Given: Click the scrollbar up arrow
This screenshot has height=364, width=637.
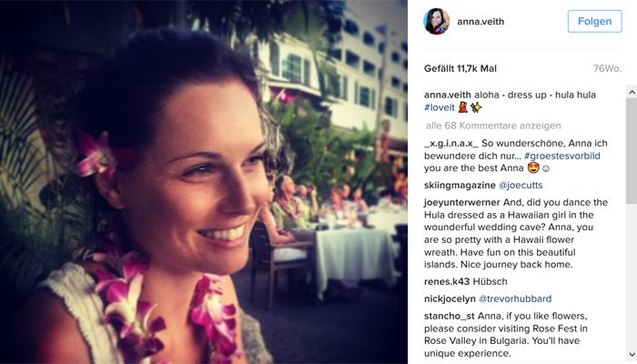Looking at the screenshot, I should coord(632,93).
